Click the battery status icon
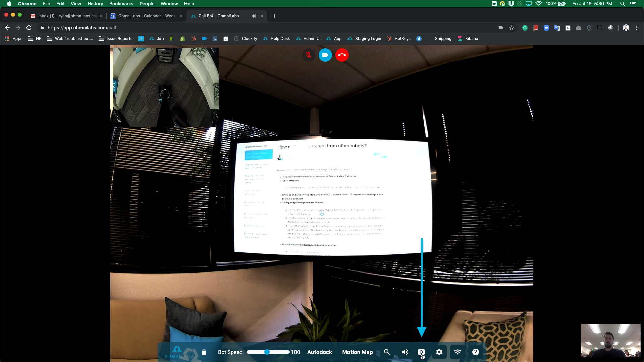 (204, 352)
